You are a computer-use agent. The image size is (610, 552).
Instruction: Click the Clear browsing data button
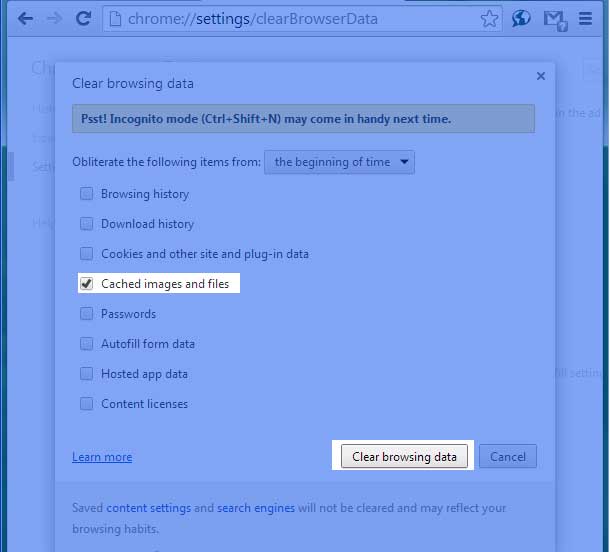click(404, 456)
